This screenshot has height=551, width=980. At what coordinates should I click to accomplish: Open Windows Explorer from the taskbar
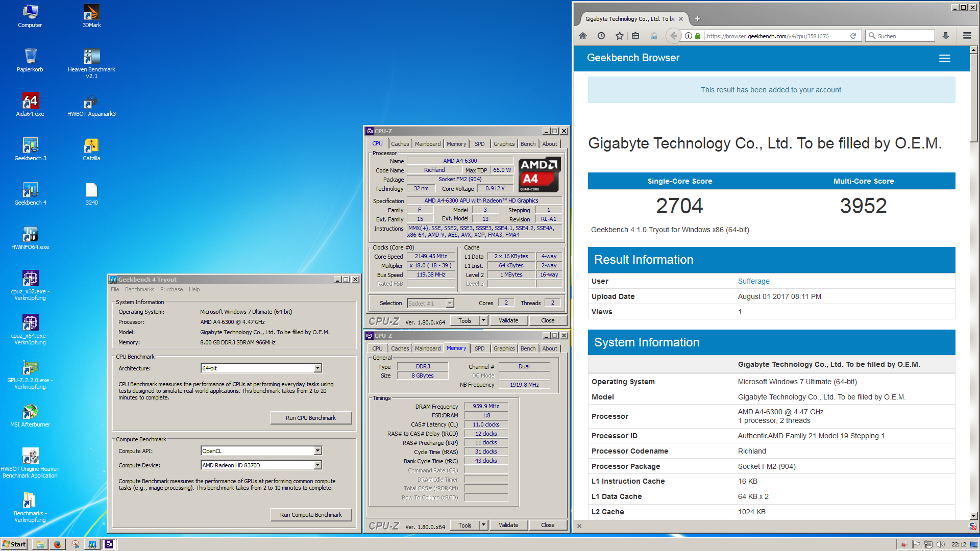point(40,544)
